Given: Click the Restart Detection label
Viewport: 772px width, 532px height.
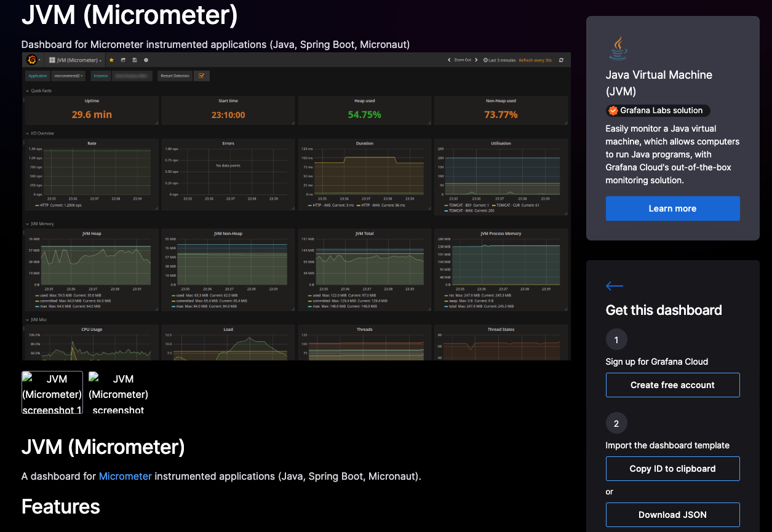Looking at the screenshot, I should point(175,76).
